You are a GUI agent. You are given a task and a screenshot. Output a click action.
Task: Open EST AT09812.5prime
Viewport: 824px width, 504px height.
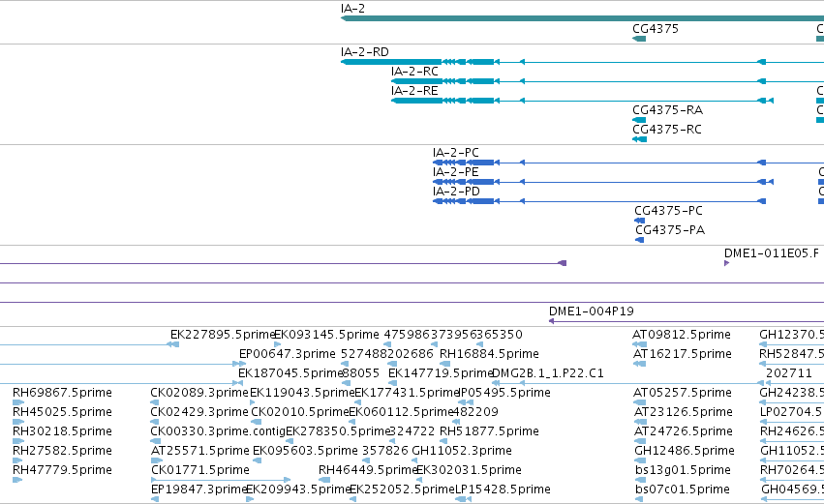tap(682, 335)
